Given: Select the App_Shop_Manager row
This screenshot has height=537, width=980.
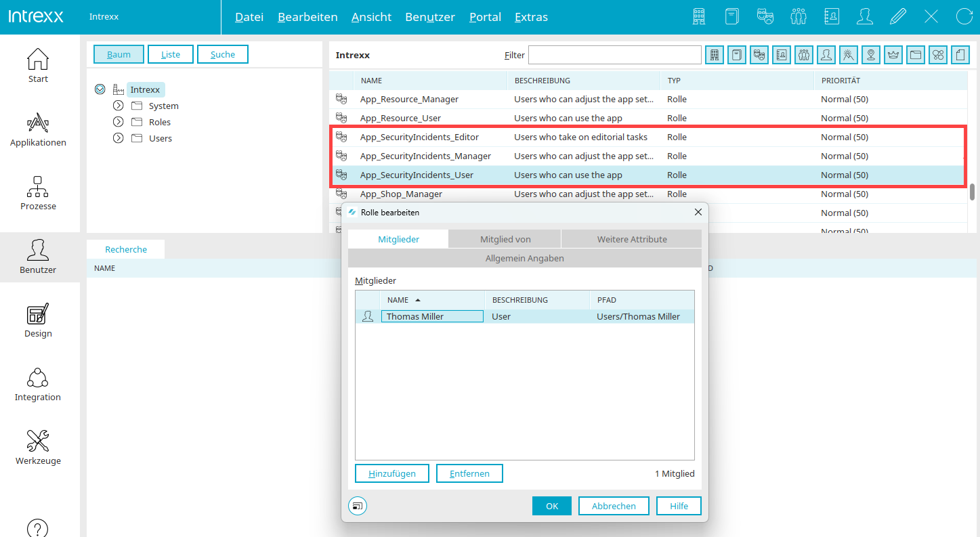Looking at the screenshot, I should [x=649, y=194].
